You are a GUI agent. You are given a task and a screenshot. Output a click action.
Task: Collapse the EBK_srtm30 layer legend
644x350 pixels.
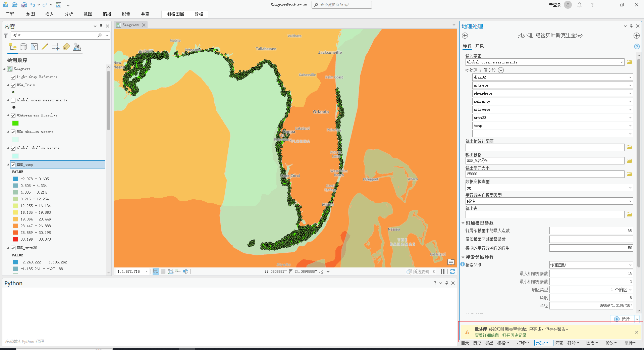pyautogui.click(x=7, y=248)
